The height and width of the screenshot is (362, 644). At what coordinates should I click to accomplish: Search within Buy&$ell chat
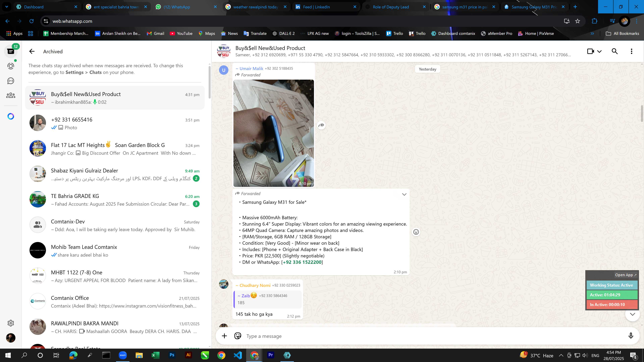pos(615,51)
